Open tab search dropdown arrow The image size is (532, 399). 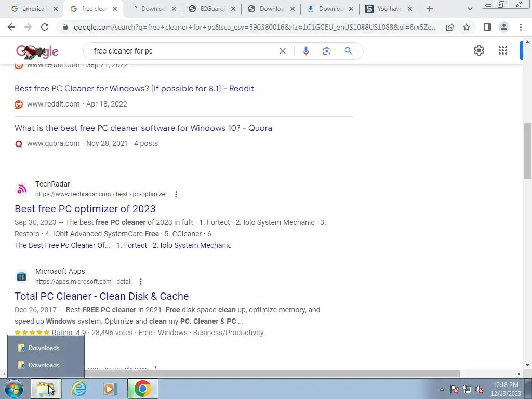pos(470,9)
